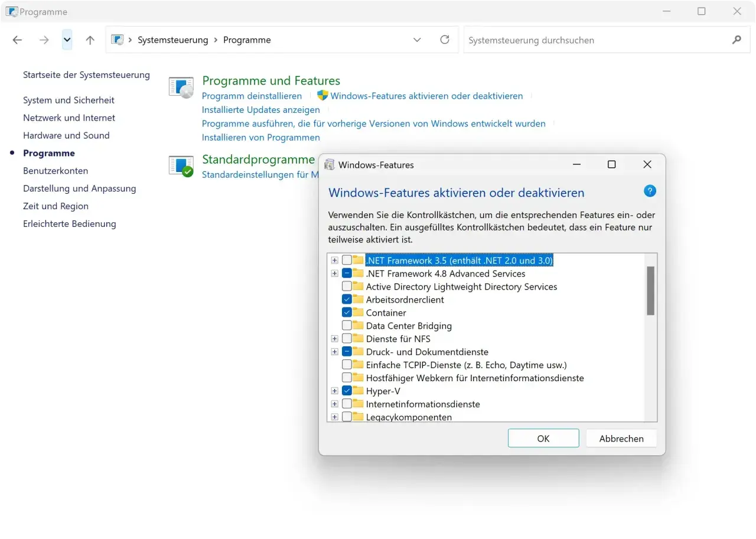This screenshot has width=756, height=539.
Task: Click Programm deinstallieren link
Action: pos(252,96)
